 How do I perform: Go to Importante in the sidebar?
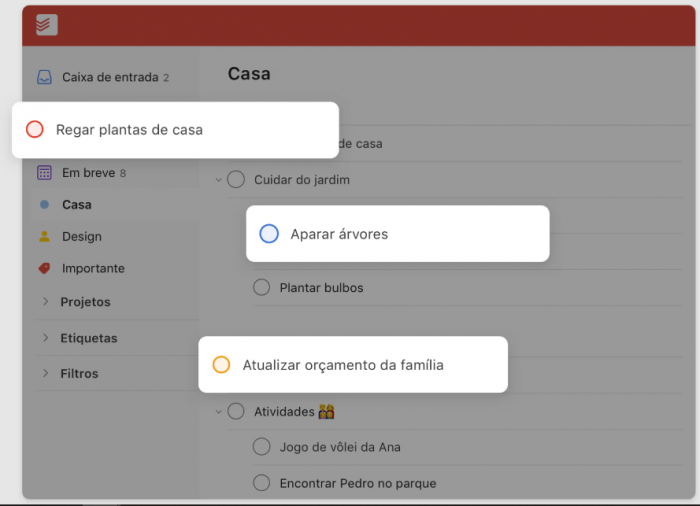pos(93,268)
